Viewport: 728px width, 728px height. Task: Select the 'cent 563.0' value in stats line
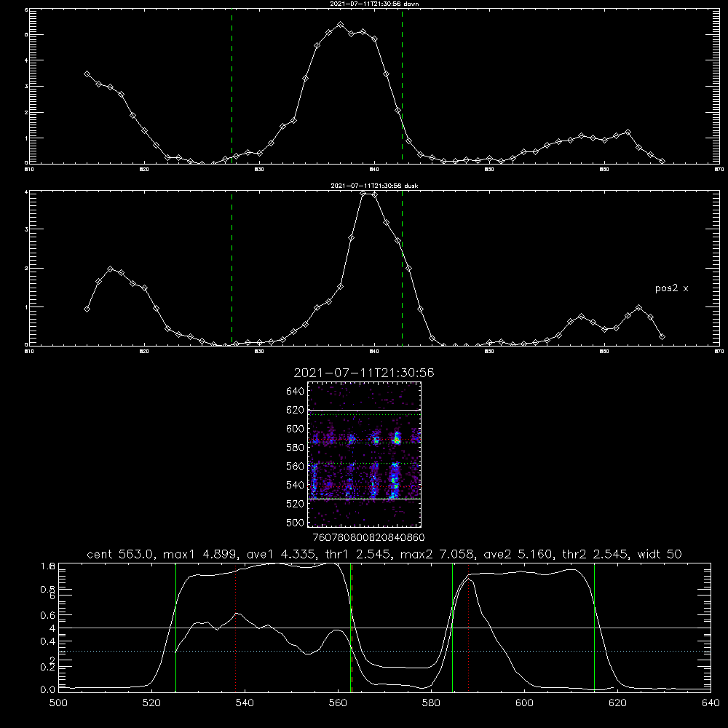point(120,554)
